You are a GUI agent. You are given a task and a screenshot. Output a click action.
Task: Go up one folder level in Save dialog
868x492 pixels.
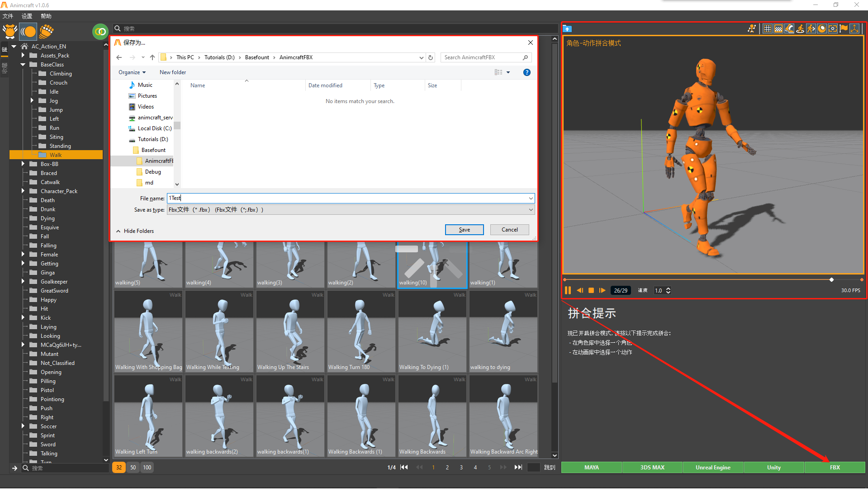(152, 57)
